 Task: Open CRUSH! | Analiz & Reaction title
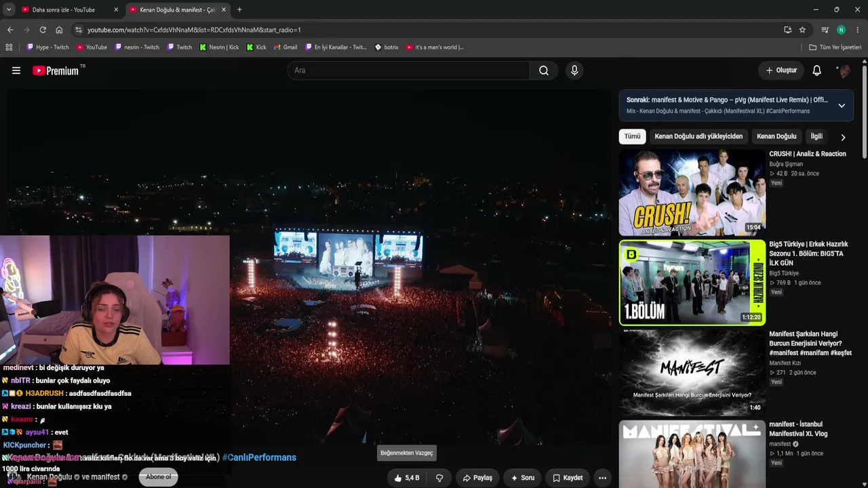(808, 154)
